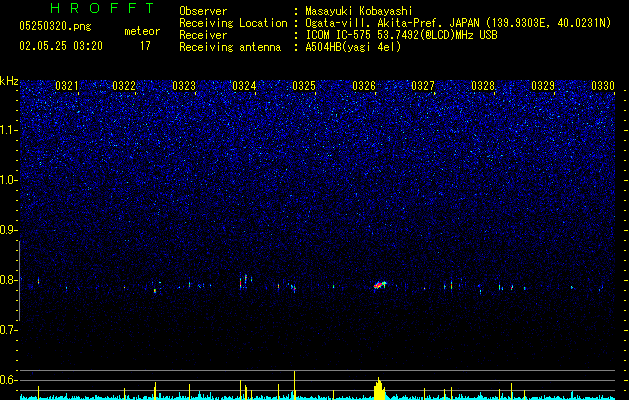This screenshot has height=400, width=629.
Task: Click the HROFFT title text
Action: click(x=103, y=8)
